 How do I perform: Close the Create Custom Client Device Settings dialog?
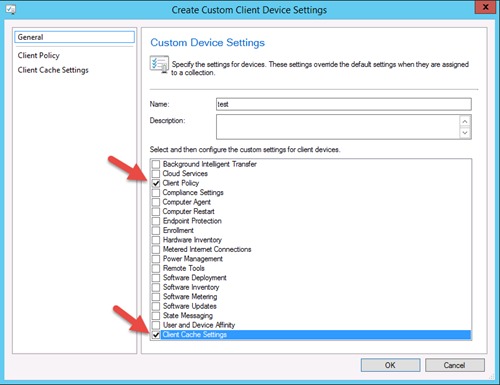point(486,7)
